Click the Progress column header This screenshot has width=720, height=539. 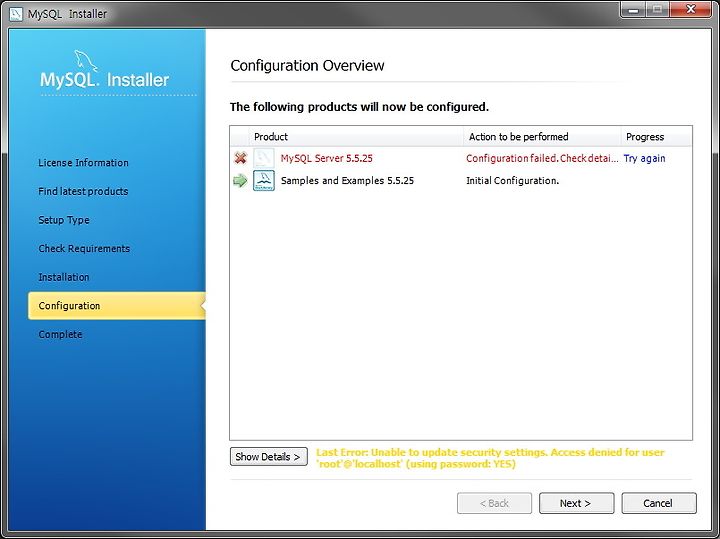[656, 137]
